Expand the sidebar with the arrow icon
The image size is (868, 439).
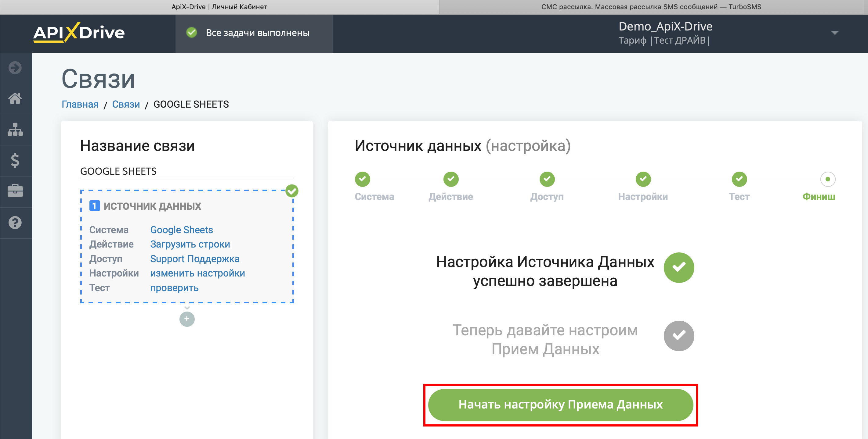tap(15, 68)
